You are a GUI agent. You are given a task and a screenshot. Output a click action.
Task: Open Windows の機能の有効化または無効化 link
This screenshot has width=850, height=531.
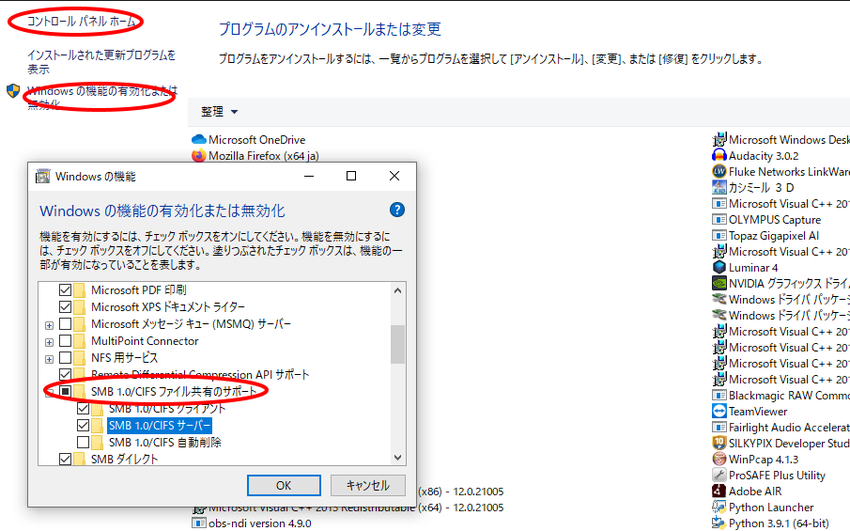pos(102,98)
